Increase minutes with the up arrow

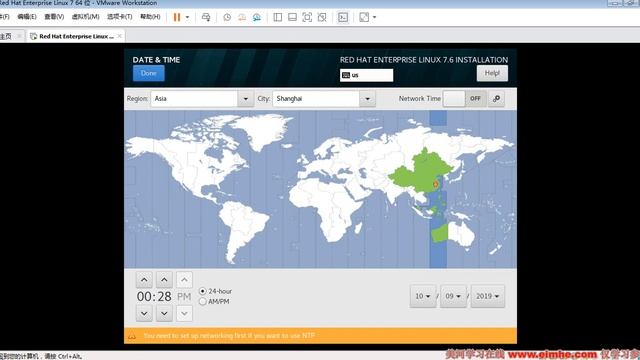[164, 280]
